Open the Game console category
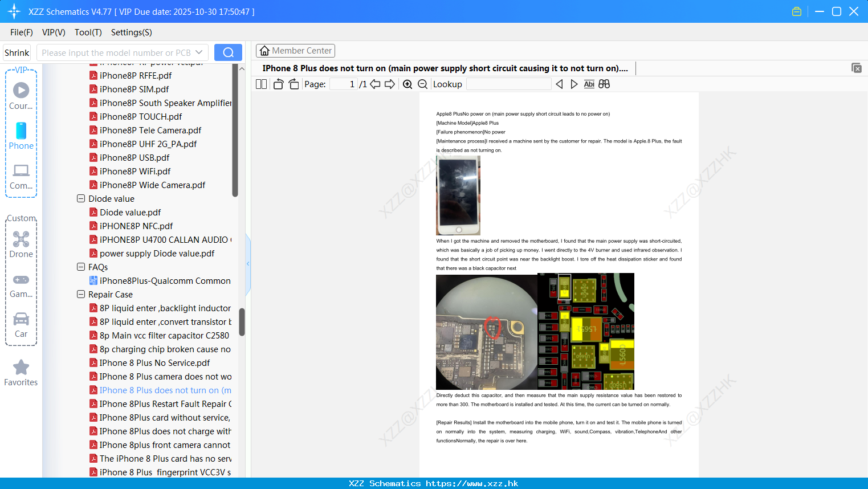The image size is (868, 489). (21, 285)
